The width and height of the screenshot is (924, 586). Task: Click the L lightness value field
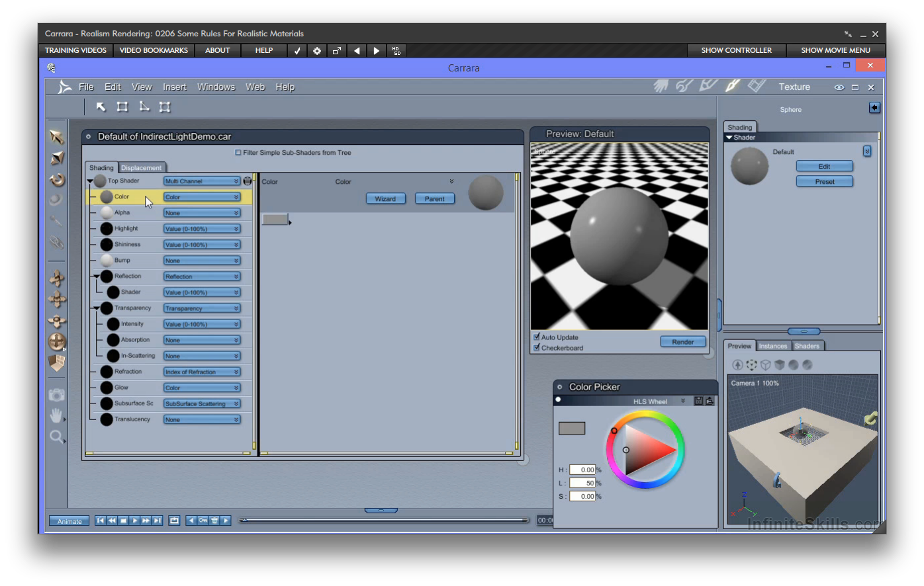coord(582,483)
